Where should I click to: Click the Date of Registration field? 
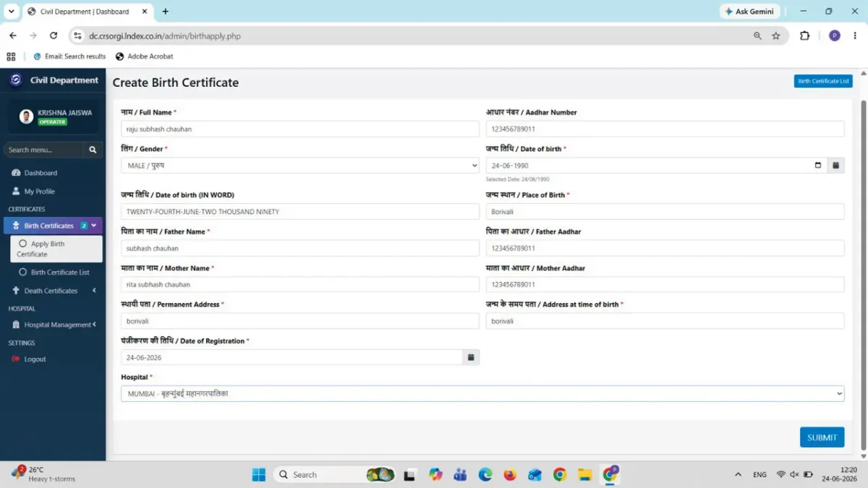click(292, 357)
